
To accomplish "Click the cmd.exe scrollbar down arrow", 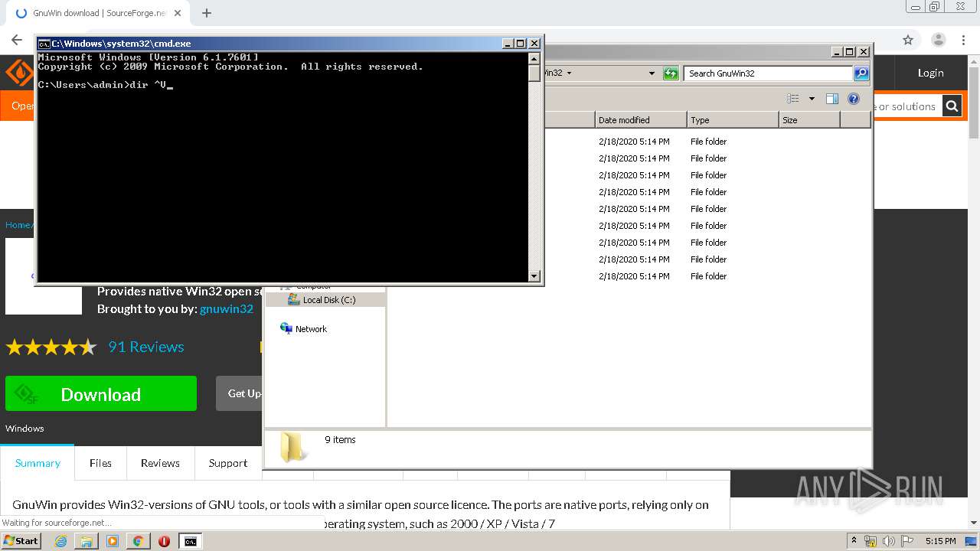I will pyautogui.click(x=534, y=275).
